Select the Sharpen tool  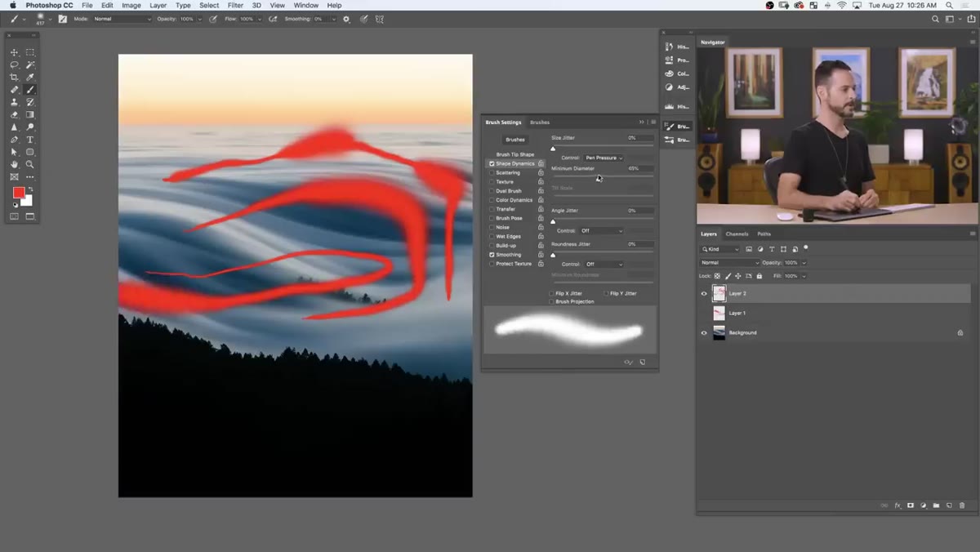[14, 127]
